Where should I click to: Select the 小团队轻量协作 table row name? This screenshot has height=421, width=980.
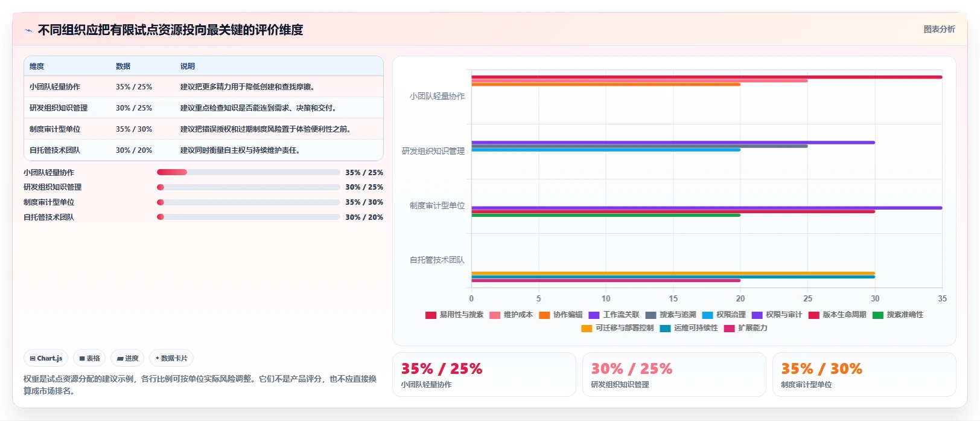[x=55, y=87]
